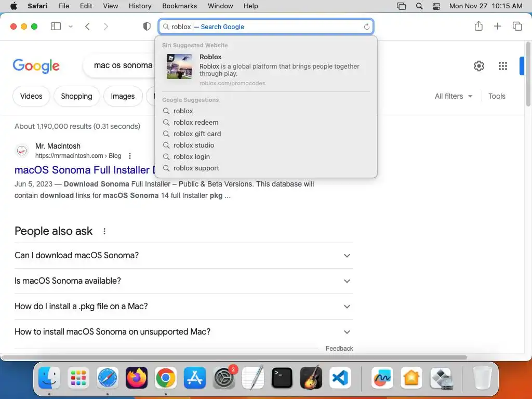This screenshot has width=532, height=399.
Task: Open System Settings from the Dock
Action: pyautogui.click(x=224, y=378)
